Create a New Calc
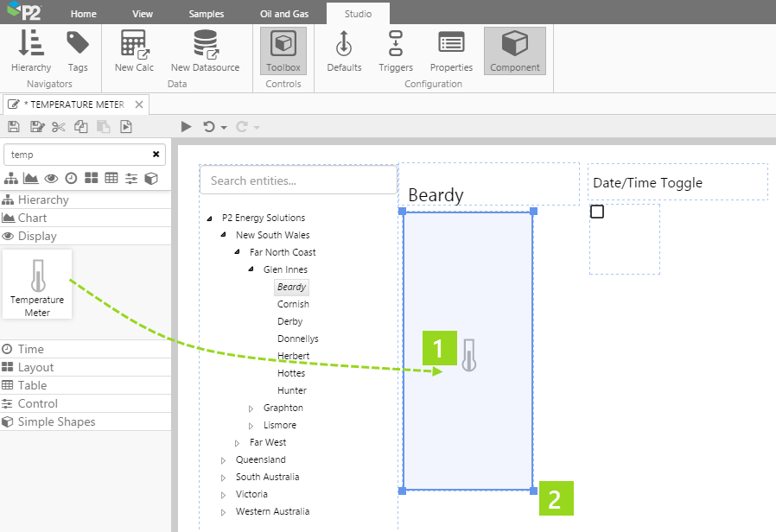 click(x=134, y=51)
